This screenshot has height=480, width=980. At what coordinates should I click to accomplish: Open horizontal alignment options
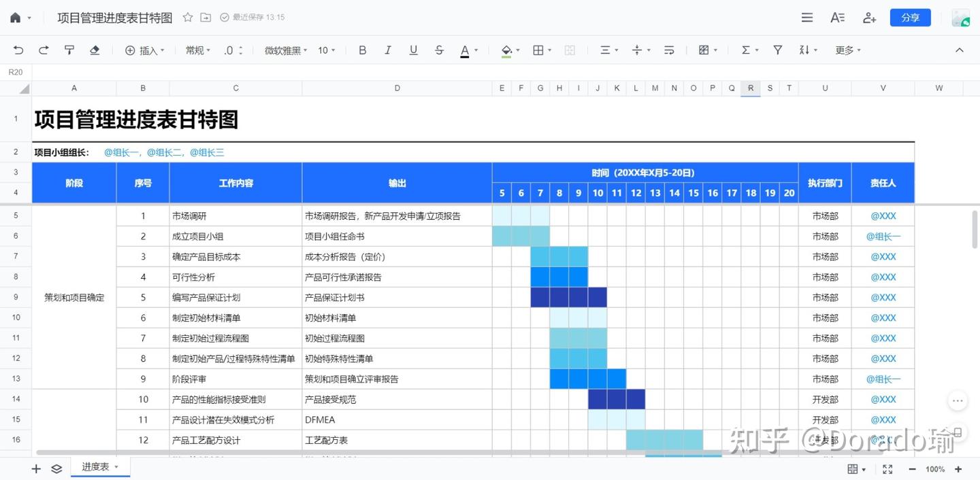tap(605, 50)
